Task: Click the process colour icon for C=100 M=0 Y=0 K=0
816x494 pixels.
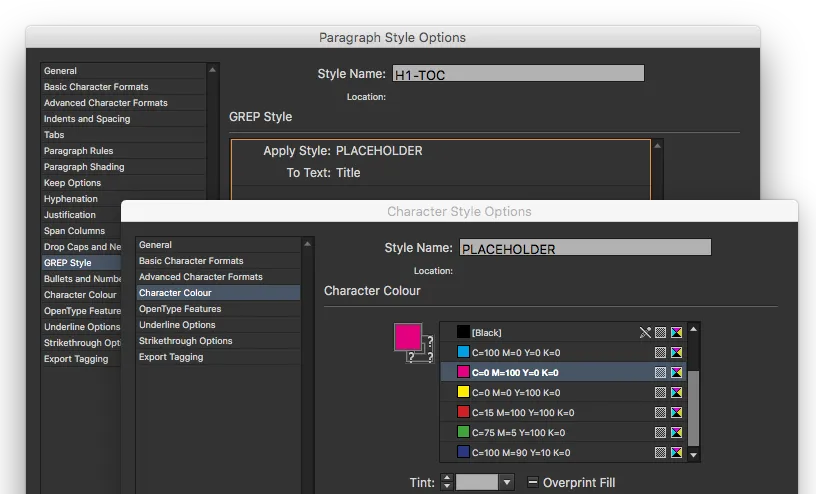Action: (660, 352)
